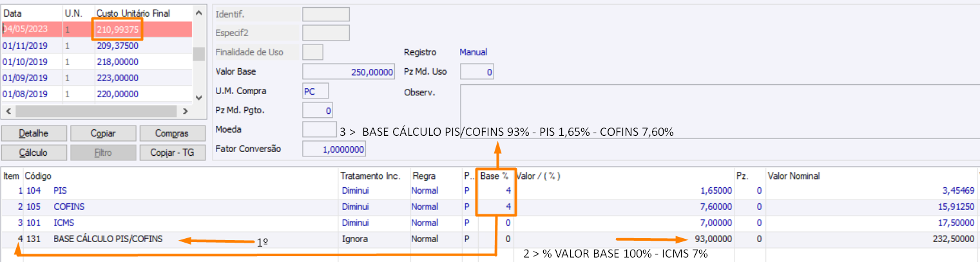Click the Compras button

pos(172,133)
